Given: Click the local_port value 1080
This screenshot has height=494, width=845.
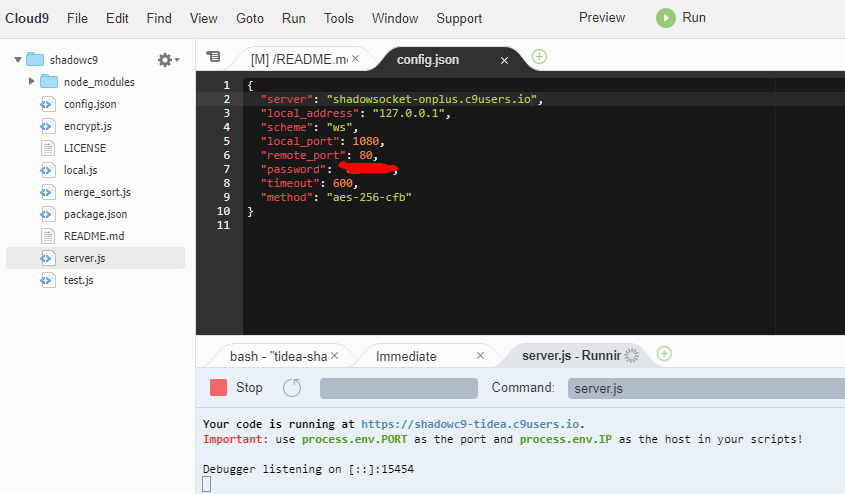Looking at the screenshot, I should click(366, 141).
